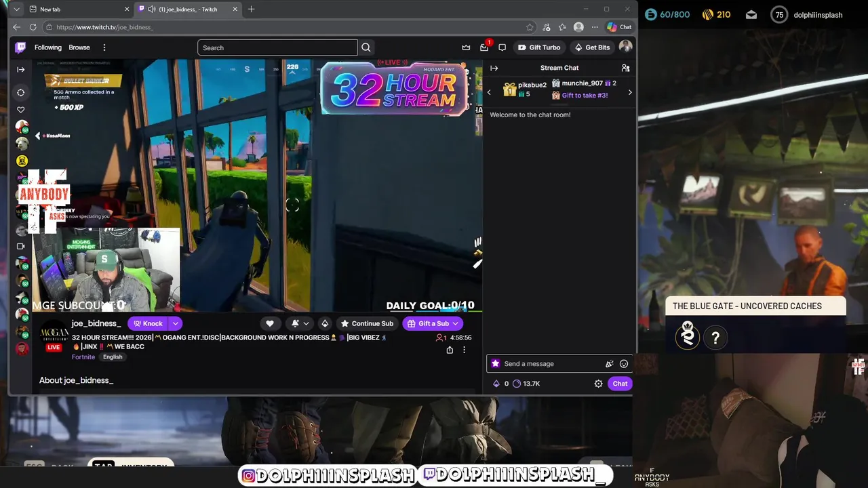Share the stream via share icon

[x=450, y=350]
